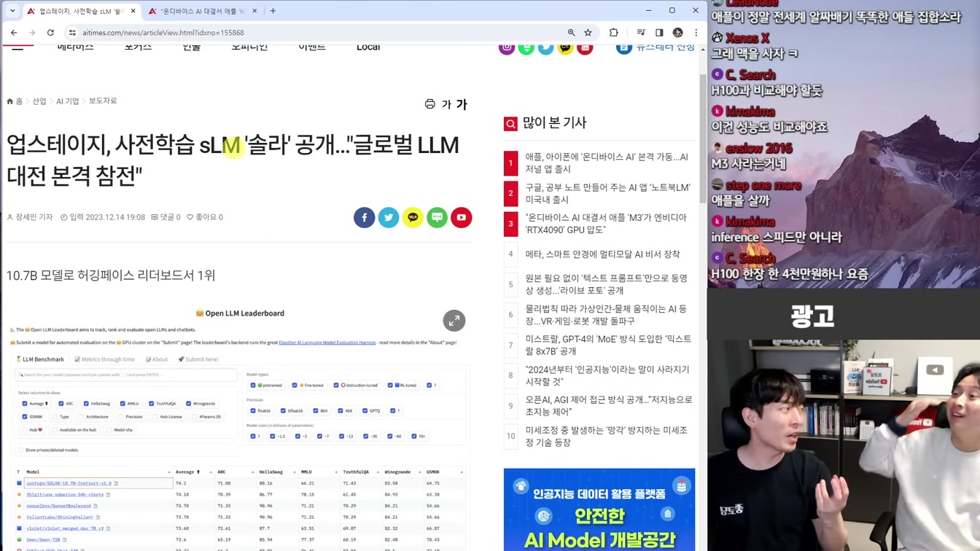Click the 인공지능 데이터 활용 플랫폼 ad banner
The width and height of the screenshot is (980, 551).
coord(599,509)
